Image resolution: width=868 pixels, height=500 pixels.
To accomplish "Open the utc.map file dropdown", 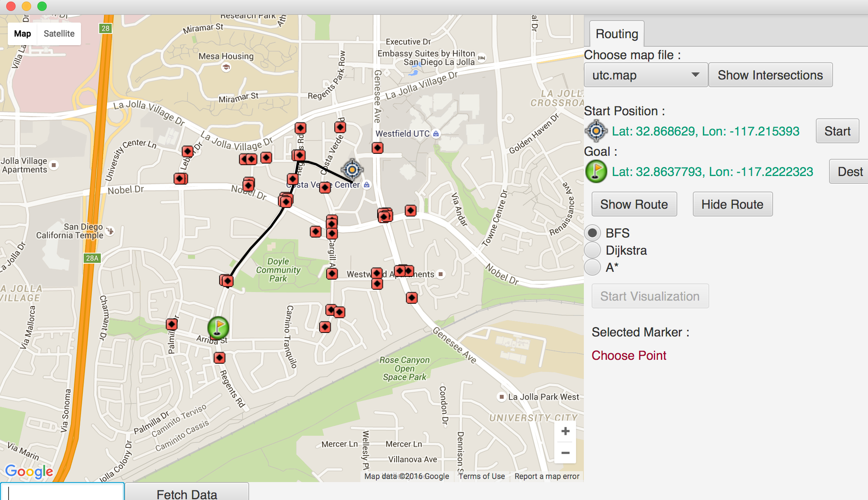I will [645, 75].
